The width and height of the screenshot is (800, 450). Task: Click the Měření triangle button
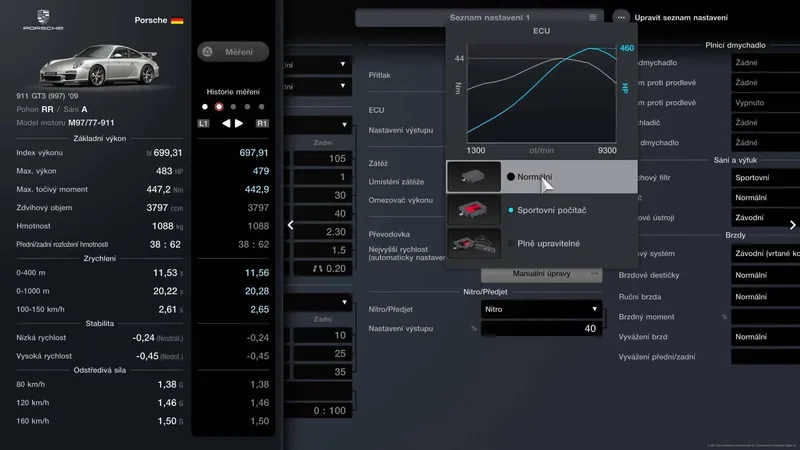[233, 52]
